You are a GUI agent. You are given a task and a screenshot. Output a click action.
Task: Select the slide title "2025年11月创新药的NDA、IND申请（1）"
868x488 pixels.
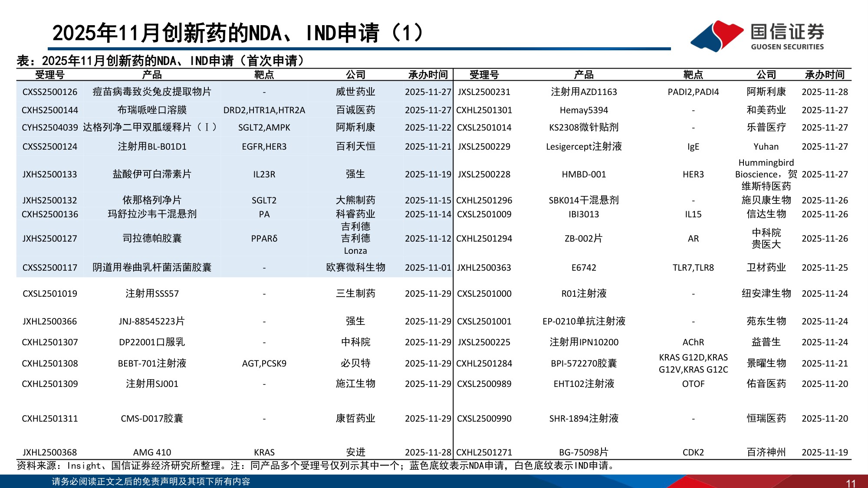click(x=237, y=32)
